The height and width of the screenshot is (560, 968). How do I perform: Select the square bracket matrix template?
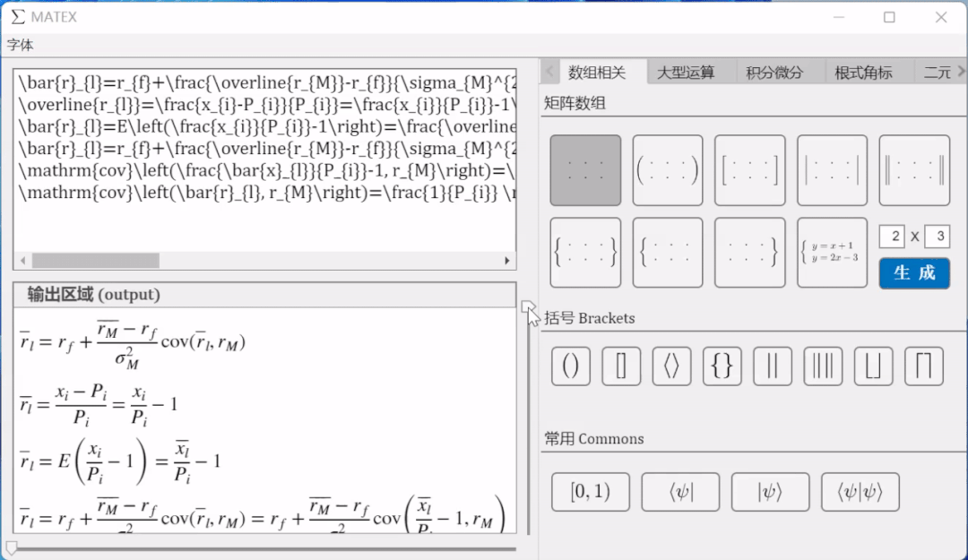pyautogui.click(x=749, y=169)
